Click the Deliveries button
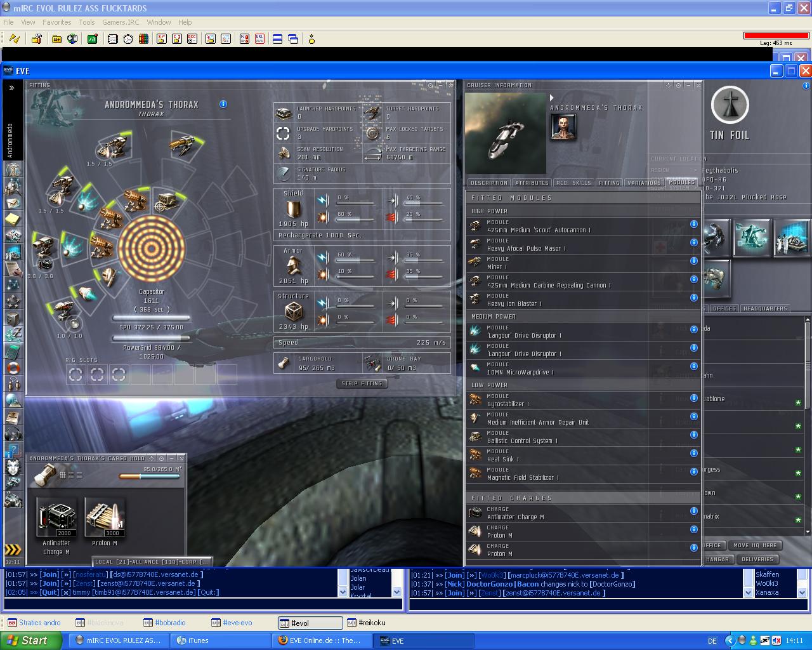 pyautogui.click(x=757, y=559)
